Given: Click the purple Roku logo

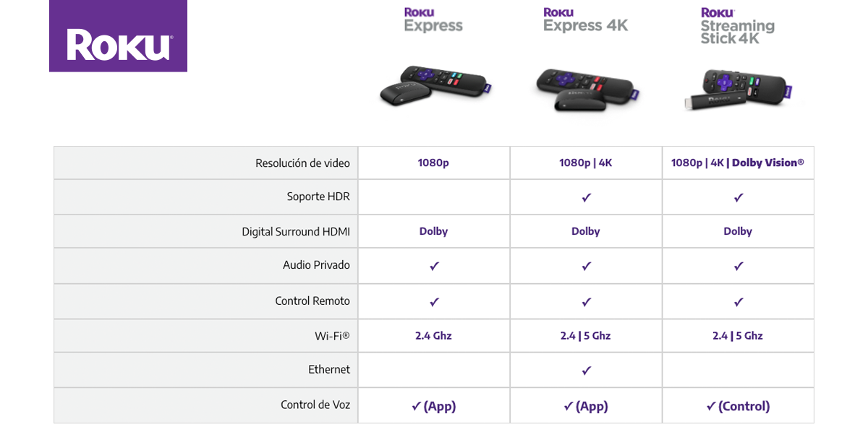Looking at the screenshot, I should click(x=118, y=36).
